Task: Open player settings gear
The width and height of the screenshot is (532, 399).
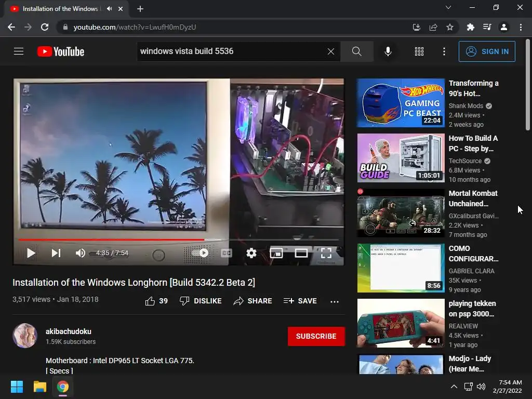Action: point(251,253)
